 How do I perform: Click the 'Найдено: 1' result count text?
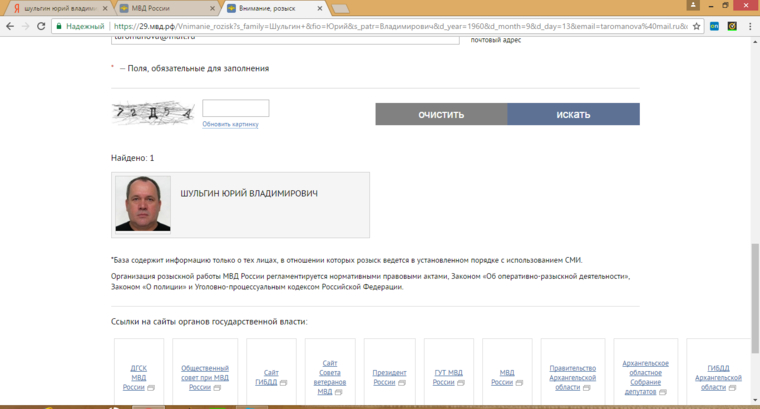(132, 158)
